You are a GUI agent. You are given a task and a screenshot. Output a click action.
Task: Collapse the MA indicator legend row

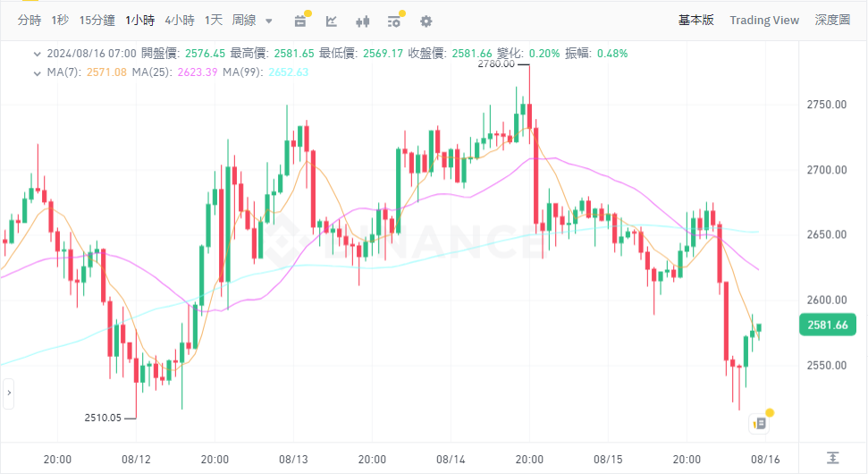point(37,72)
